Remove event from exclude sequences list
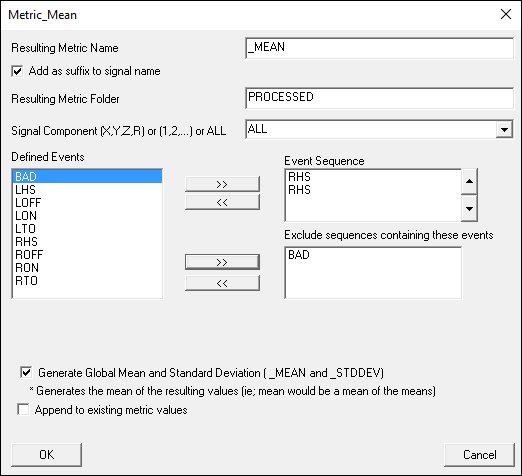 pos(222,283)
